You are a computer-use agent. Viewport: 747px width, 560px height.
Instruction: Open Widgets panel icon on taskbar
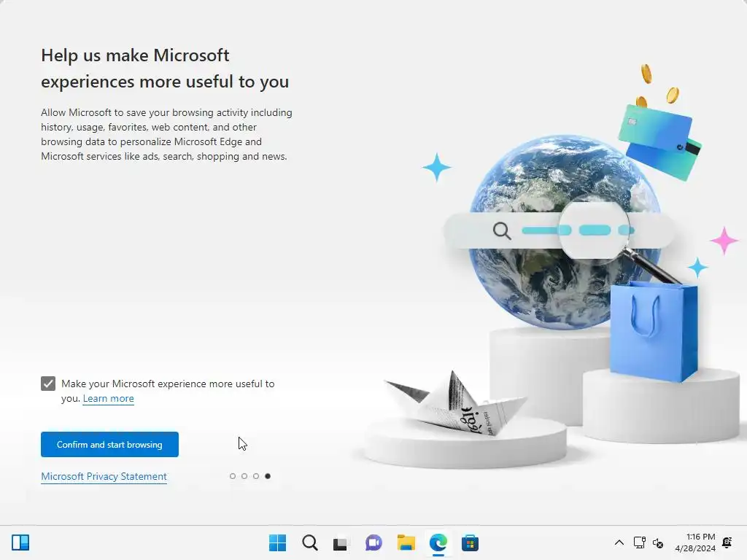pyautogui.click(x=20, y=542)
